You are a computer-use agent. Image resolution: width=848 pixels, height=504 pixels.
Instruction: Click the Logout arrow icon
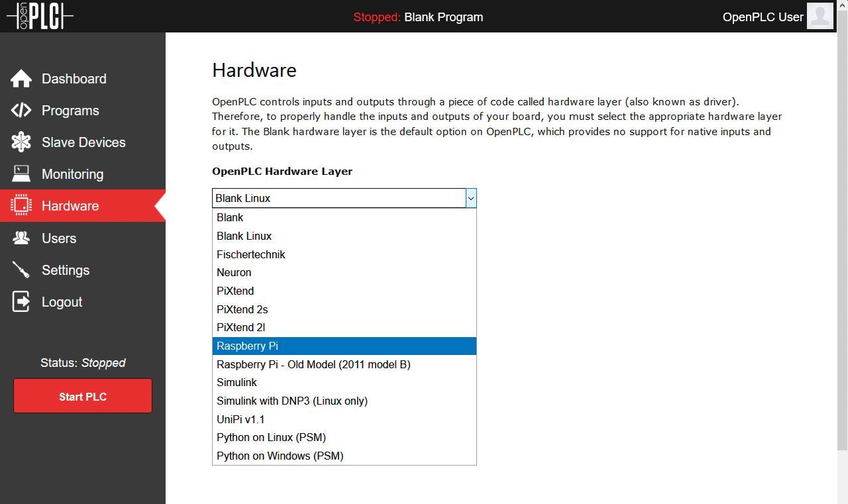coord(21,301)
